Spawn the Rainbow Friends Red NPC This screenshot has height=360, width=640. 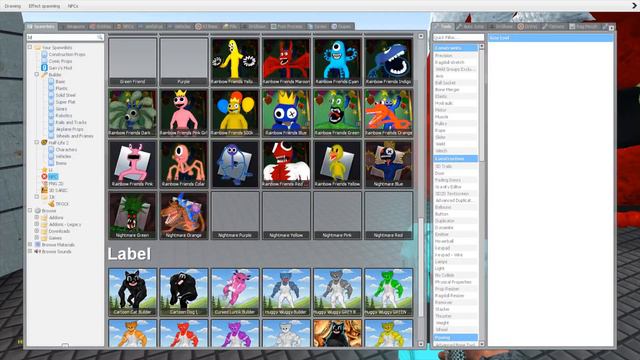pos(286,164)
